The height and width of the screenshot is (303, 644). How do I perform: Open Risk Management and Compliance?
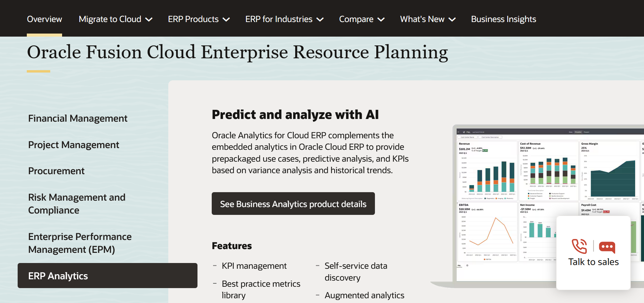[77, 203]
